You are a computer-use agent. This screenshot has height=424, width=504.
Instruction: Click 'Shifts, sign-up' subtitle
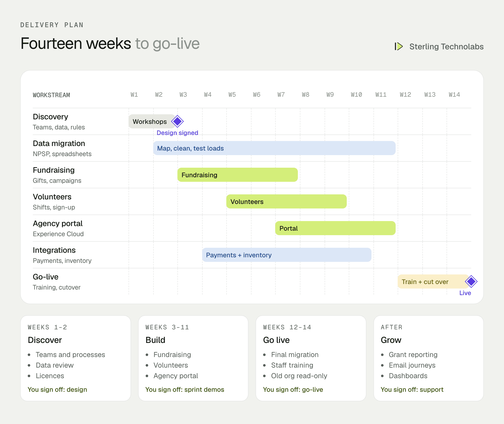click(54, 207)
